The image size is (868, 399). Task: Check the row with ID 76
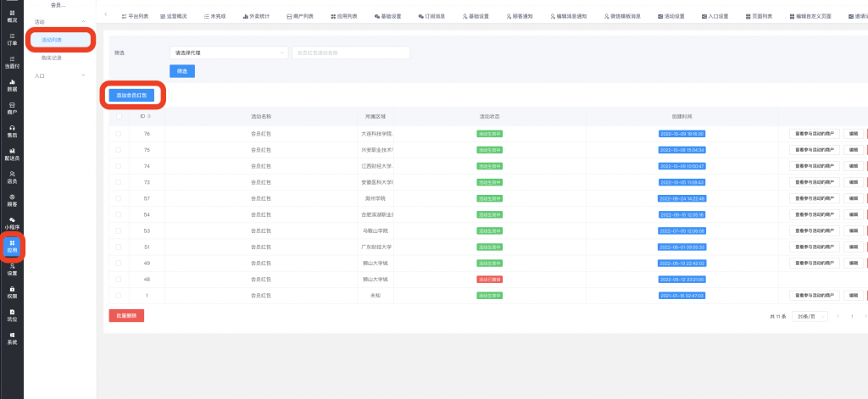(118, 134)
